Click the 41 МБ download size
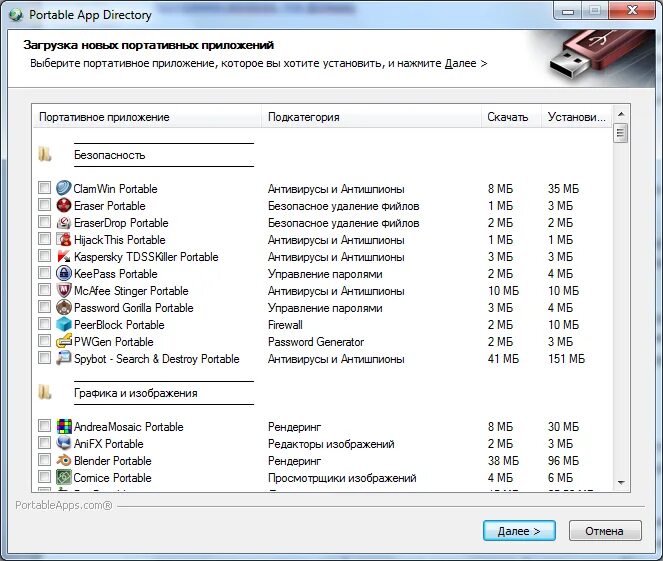Viewport: 663px width, 561px height. point(503,359)
